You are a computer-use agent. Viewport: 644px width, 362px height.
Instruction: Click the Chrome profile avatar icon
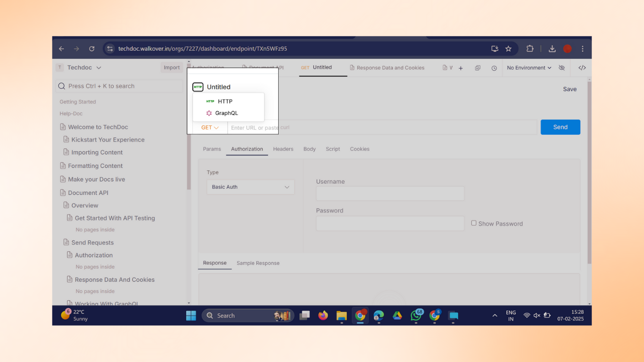pos(568,49)
